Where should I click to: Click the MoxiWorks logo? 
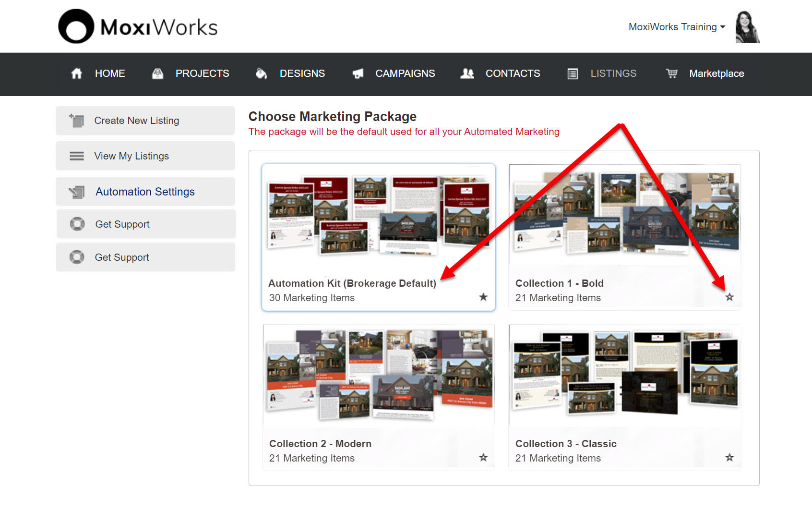[138, 26]
